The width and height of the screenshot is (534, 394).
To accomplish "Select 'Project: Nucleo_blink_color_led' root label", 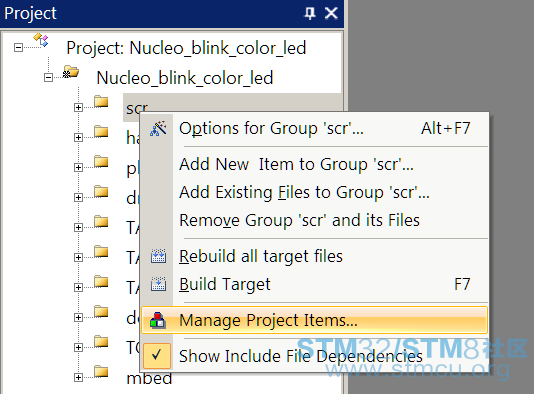I will pyautogui.click(x=186, y=48).
